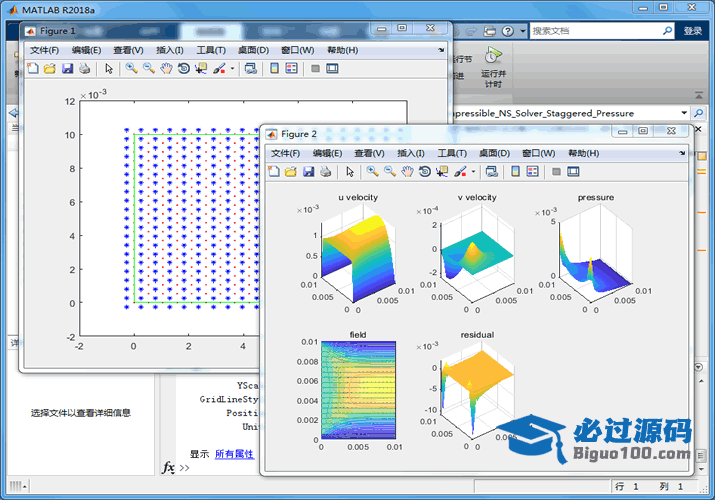Dock Figure 1 using menu bar arrow
The width and height of the screenshot is (715, 500).
click(x=441, y=50)
